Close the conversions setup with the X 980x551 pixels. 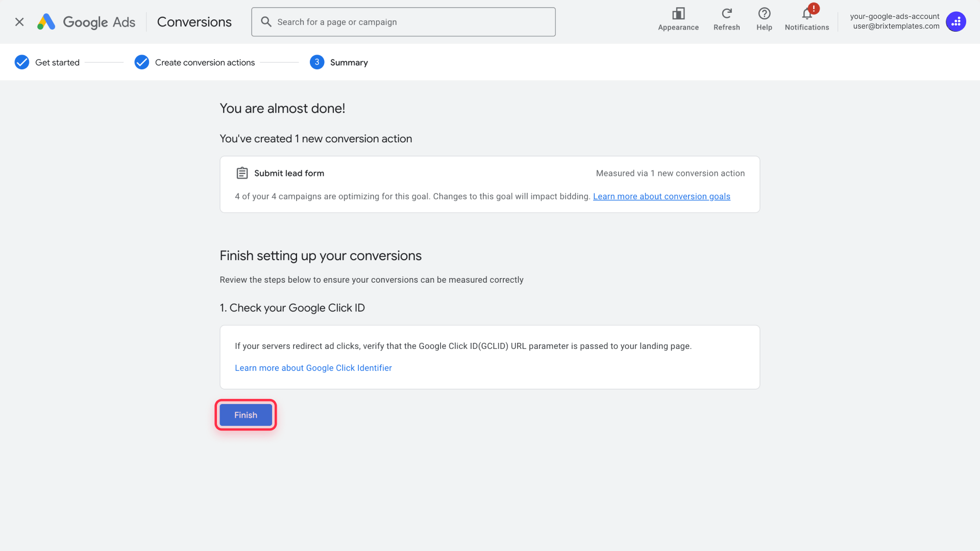19,22
